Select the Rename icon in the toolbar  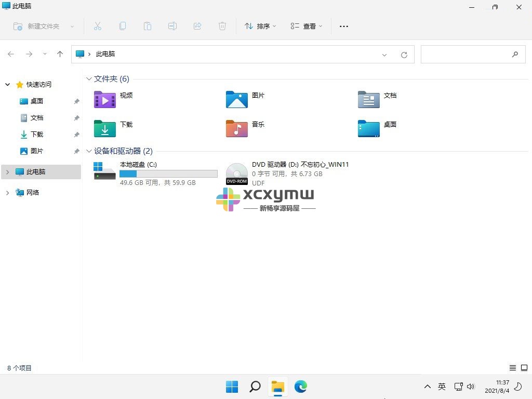click(172, 26)
